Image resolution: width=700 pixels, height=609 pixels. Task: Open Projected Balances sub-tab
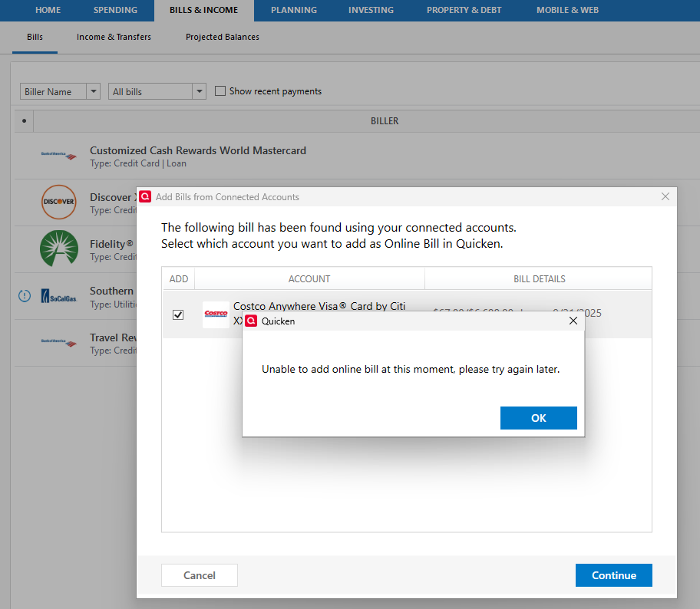[223, 37]
